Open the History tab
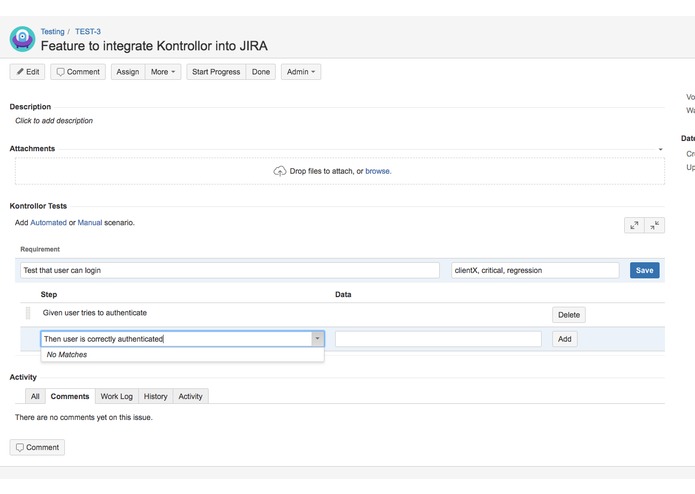Screen dimensions: 695x494 tap(156, 397)
